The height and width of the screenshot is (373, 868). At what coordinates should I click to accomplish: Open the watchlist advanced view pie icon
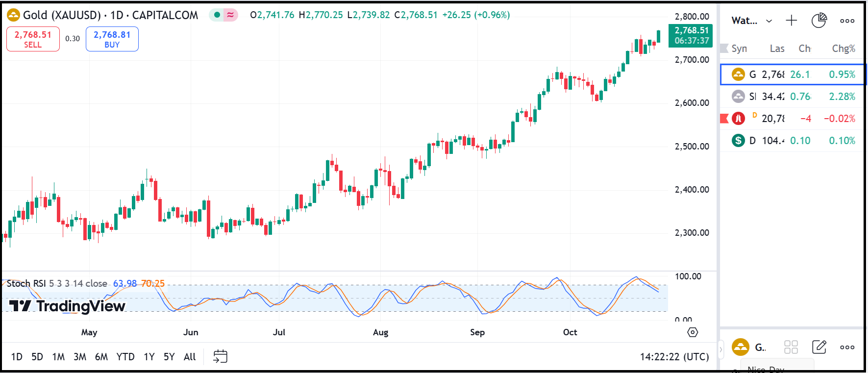coord(819,21)
